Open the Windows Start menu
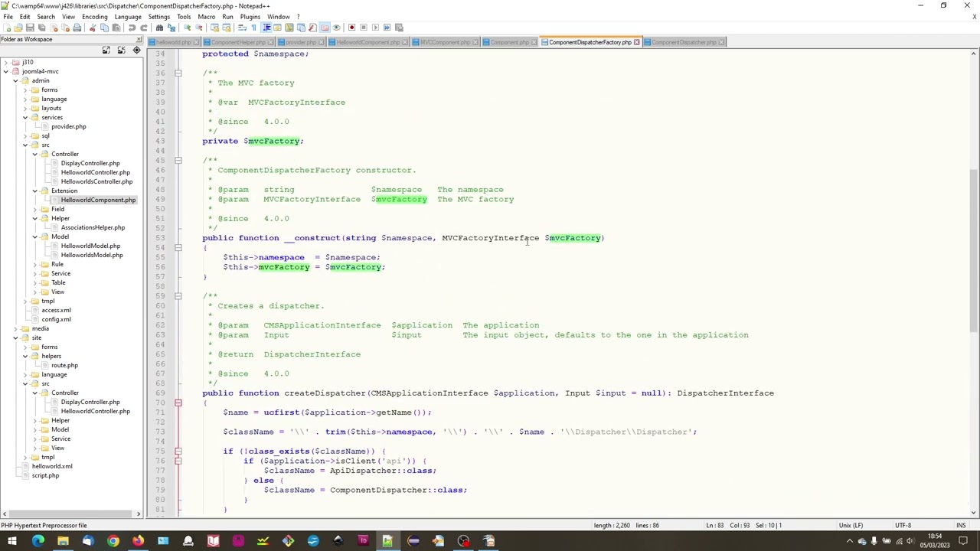Screen dimensions: 980x551 (x=12, y=542)
